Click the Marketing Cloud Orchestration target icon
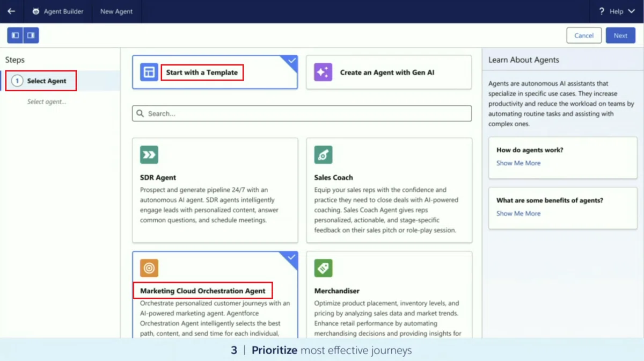The height and width of the screenshot is (361, 644). (x=149, y=268)
